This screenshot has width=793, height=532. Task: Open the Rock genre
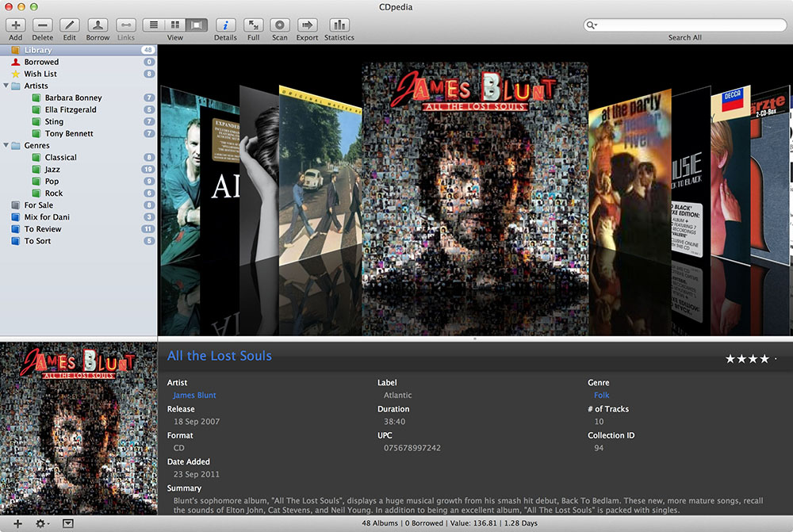pos(79,193)
